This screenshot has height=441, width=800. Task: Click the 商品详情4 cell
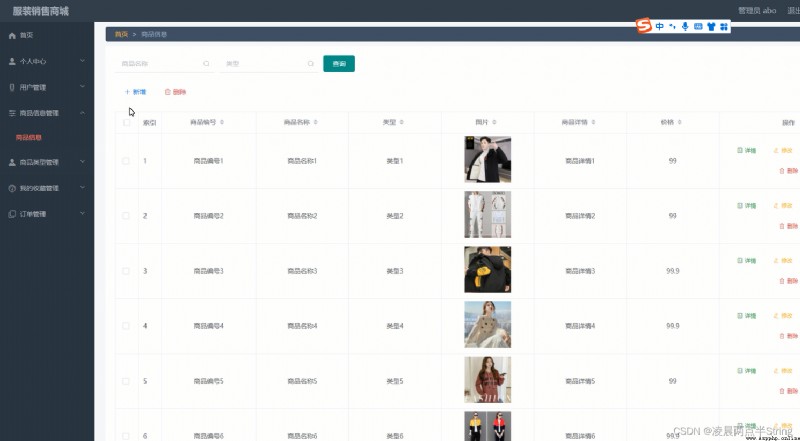click(580, 326)
